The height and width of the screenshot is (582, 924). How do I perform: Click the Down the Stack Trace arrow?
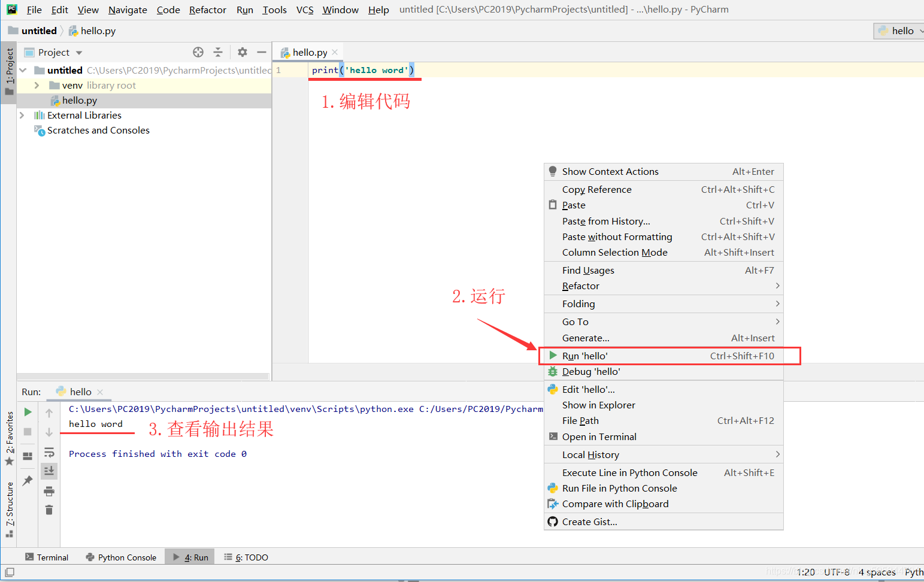pos(49,432)
